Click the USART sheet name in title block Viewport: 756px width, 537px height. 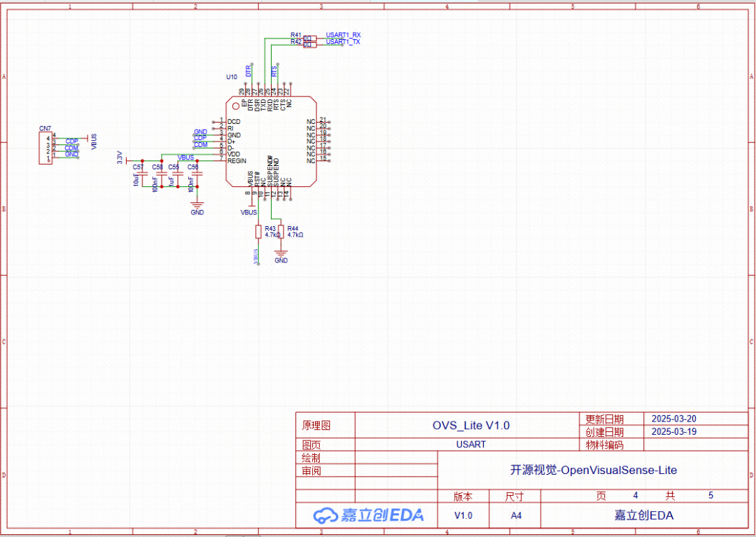[x=470, y=444]
